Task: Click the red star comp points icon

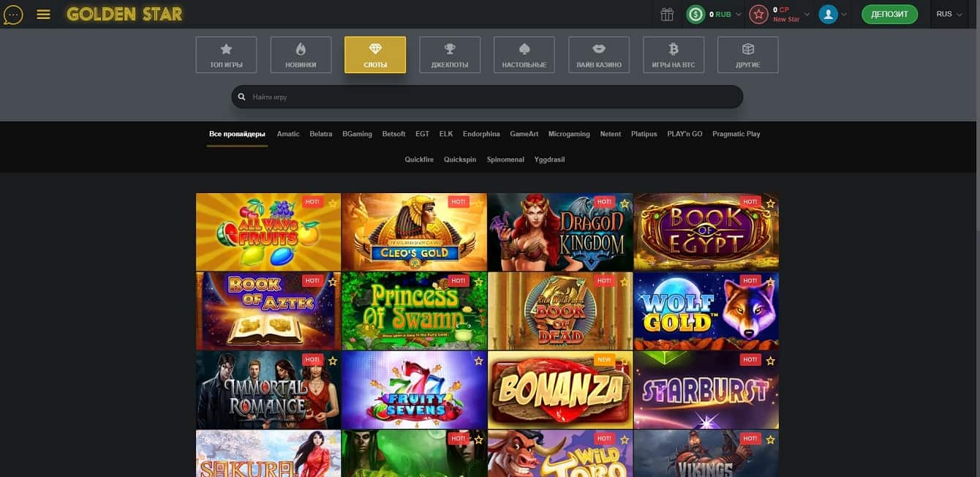Action: (759, 14)
